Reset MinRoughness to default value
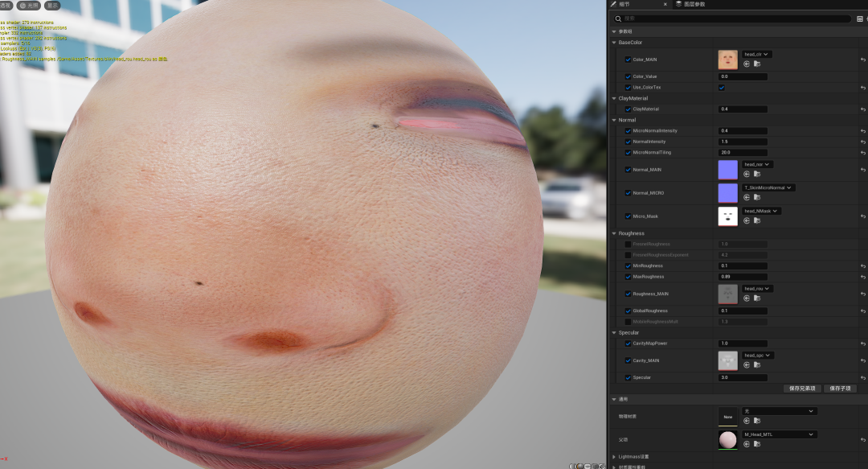The image size is (868, 469). [x=863, y=266]
